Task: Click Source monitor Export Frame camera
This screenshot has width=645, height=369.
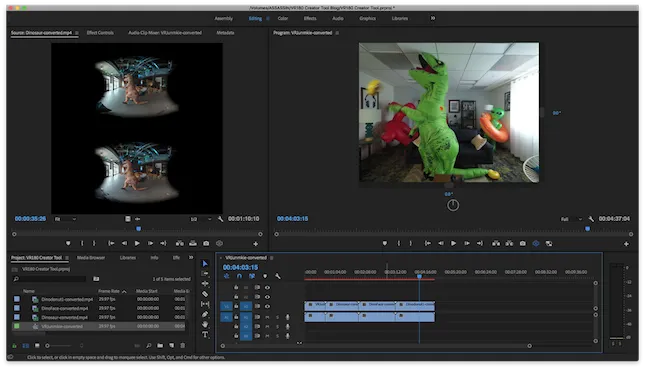Action: point(206,244)
